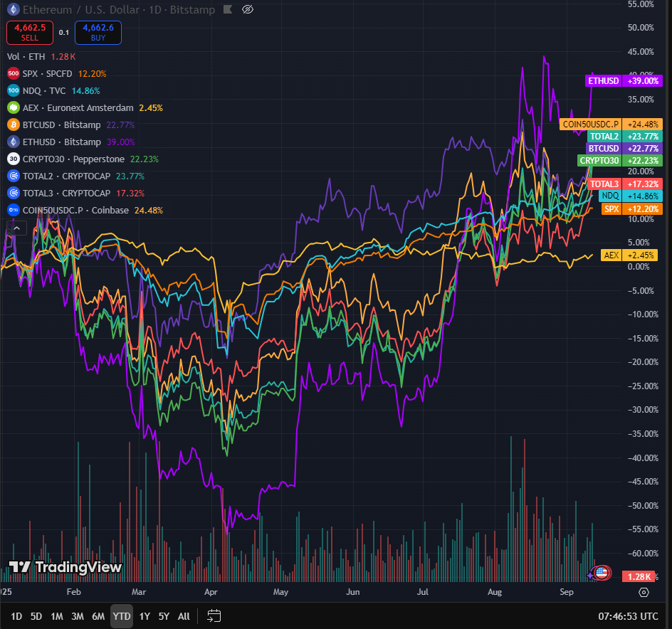This screenshot has width=672, height=629.
Task: Select the All time range
Action: (x=184, y=616)
